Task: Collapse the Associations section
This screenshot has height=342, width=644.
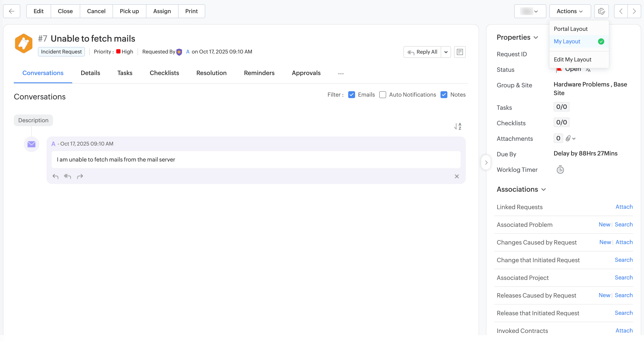Action: pos(543,190)
